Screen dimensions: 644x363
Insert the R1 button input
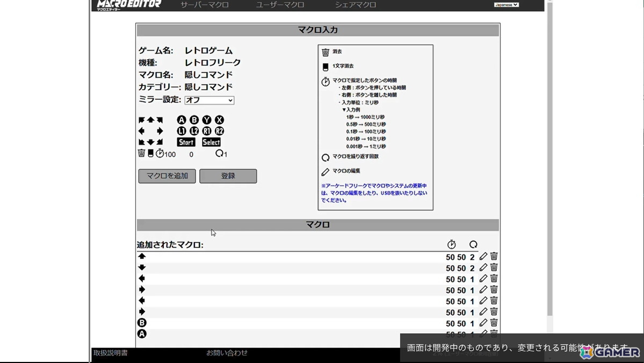click(207, 131)
